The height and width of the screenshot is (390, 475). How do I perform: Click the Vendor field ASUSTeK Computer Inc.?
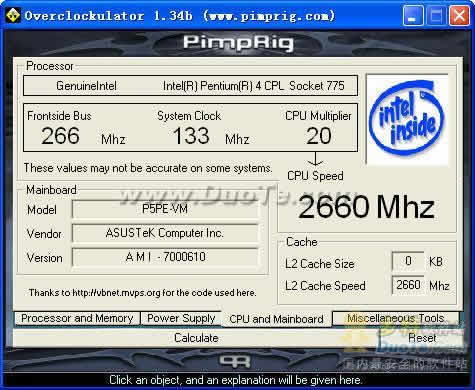165,233
